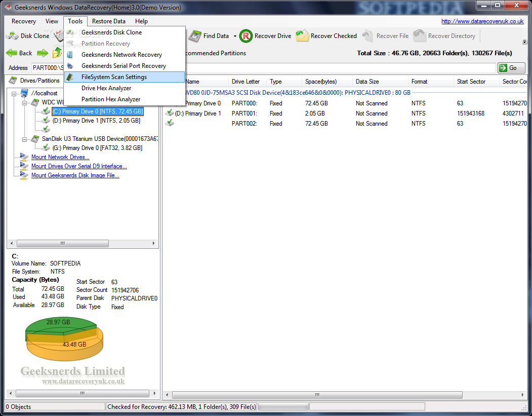Image resolution: width=532 pixels, height=416 pixels.
Task: Choose Partition Hex Analyzer menu entry
Action: [125, 99]
